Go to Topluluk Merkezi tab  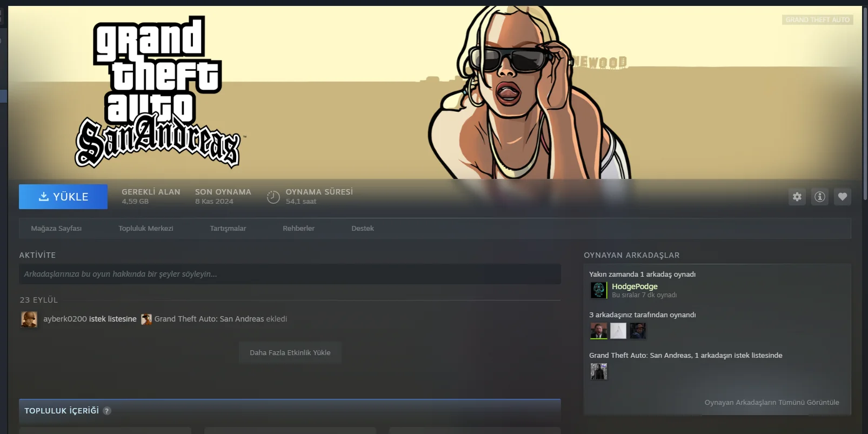click(145, 228)
